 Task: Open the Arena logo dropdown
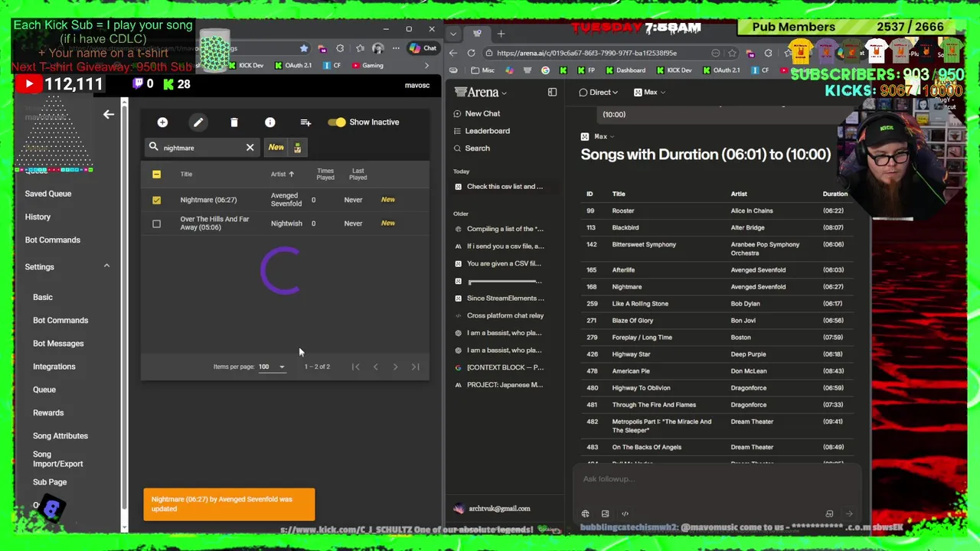(x=481, y=92)
